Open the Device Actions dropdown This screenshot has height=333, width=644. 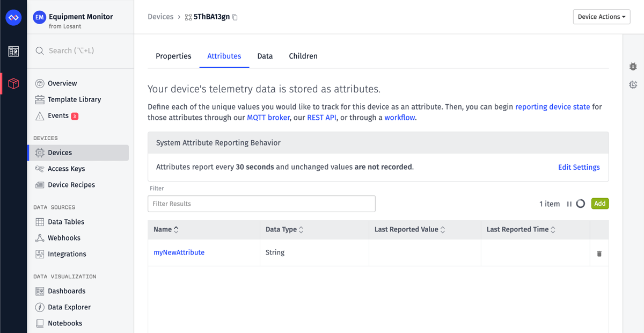(x=602, y=17)
